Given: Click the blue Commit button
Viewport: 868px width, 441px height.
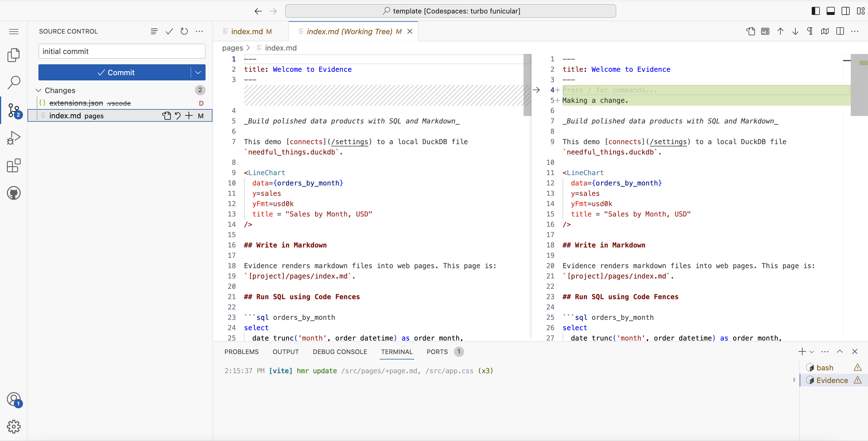Looking at the screenshot, I should (x=115, y=72).
